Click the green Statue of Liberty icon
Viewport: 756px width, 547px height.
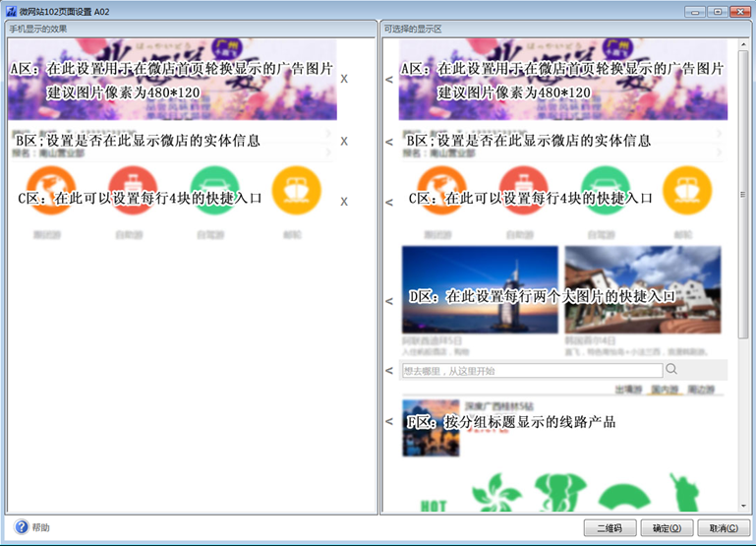pyautogui.click(x=684, y=493)
